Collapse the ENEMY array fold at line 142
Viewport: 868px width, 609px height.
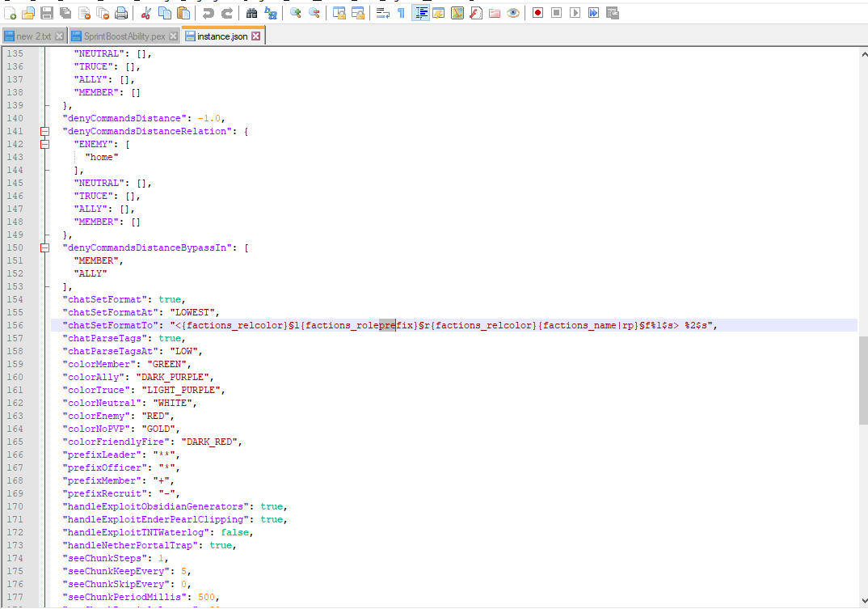pos(44,144)
